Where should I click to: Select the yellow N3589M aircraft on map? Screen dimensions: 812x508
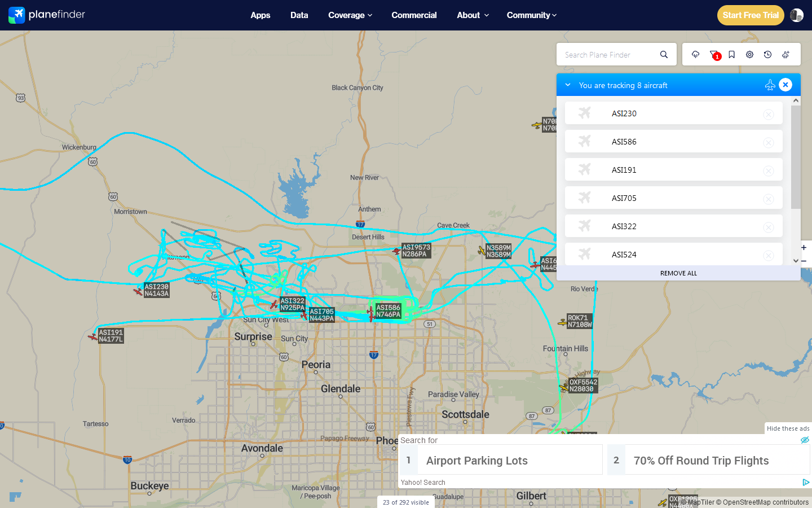(x=482, y=250)
